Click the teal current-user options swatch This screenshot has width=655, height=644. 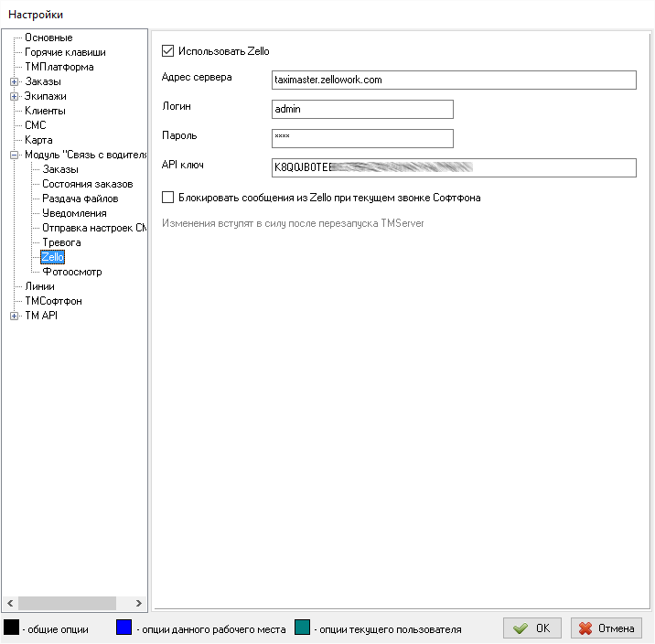click(x=303, y=628)
